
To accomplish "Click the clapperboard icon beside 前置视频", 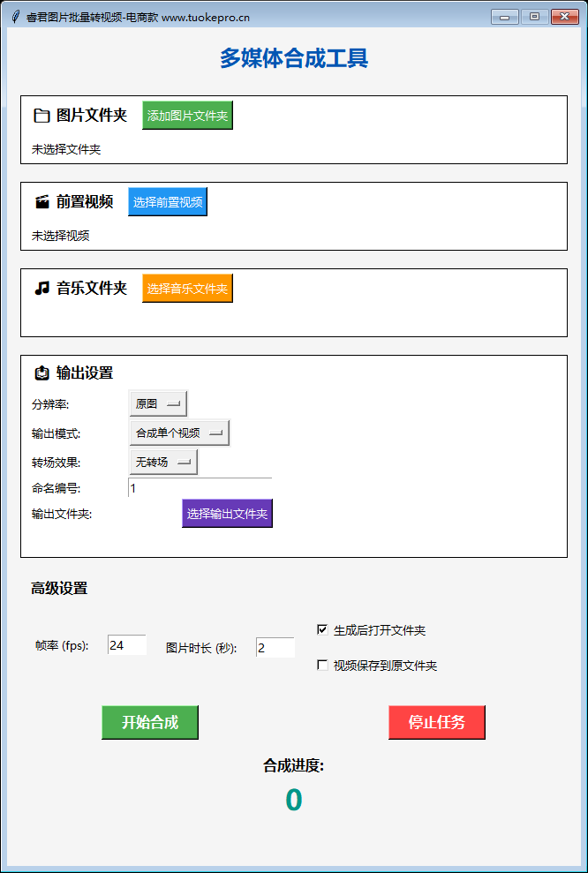I will pyautogui.click(x=41, y=202).
